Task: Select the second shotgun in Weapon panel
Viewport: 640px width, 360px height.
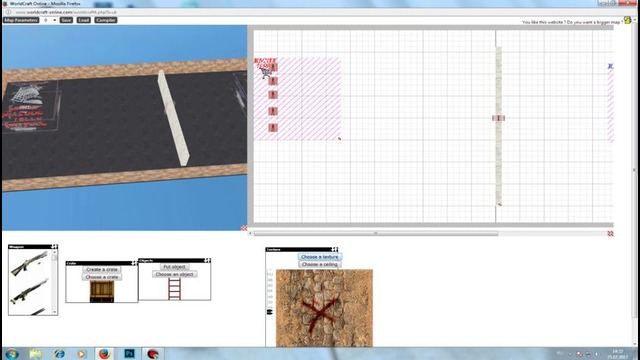Action: tap(29, 291)
